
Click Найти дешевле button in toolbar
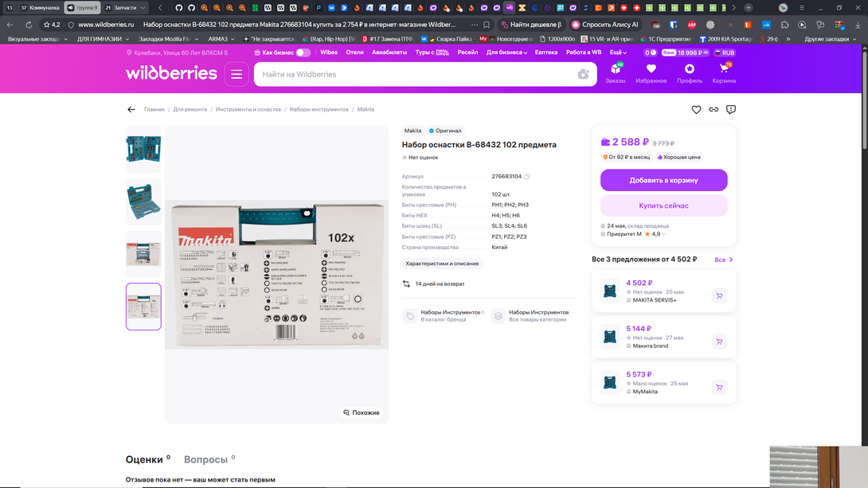tap(531, 25)
